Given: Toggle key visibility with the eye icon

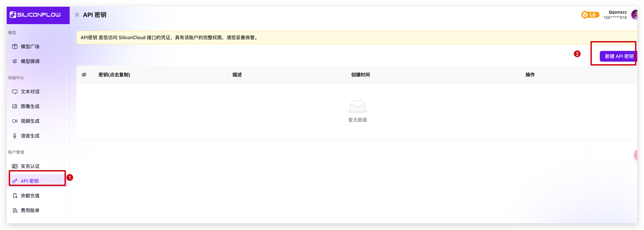Looking at the screenshot, I should 84,75.
